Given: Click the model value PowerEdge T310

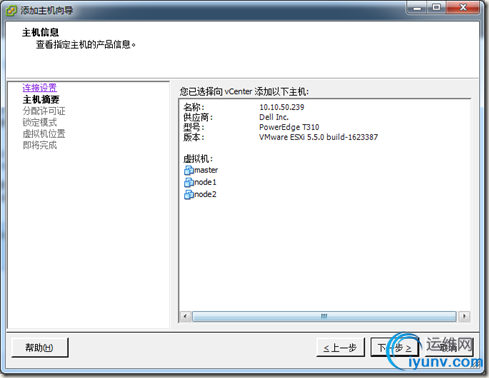Looking at the screenshot, I should 289,127.
